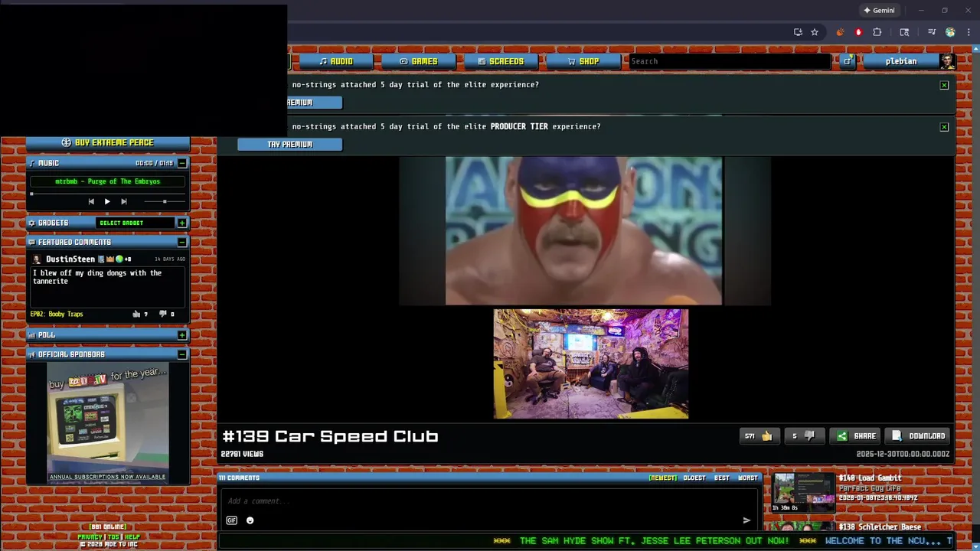Sort comments by Newest
Screen dimensions: 980x551
coord(663,478)
